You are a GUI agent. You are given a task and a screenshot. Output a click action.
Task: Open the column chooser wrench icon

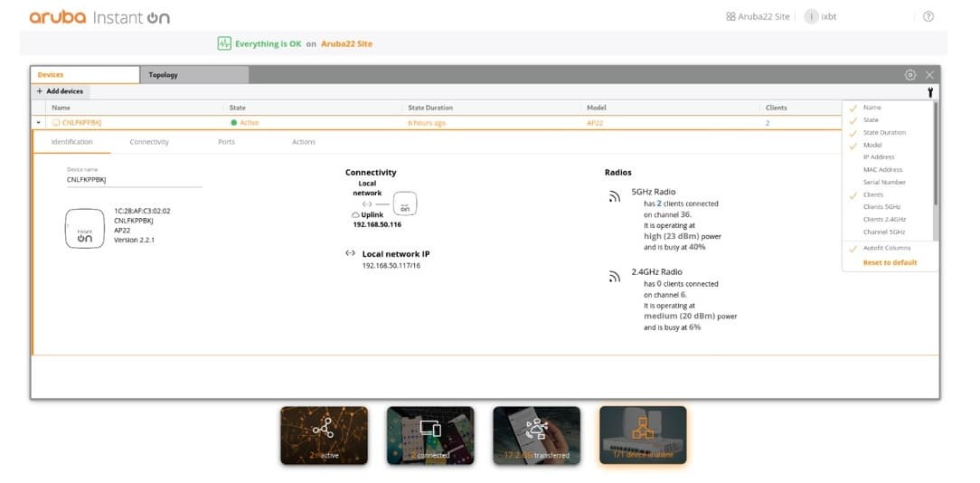[x=930, y=92]
